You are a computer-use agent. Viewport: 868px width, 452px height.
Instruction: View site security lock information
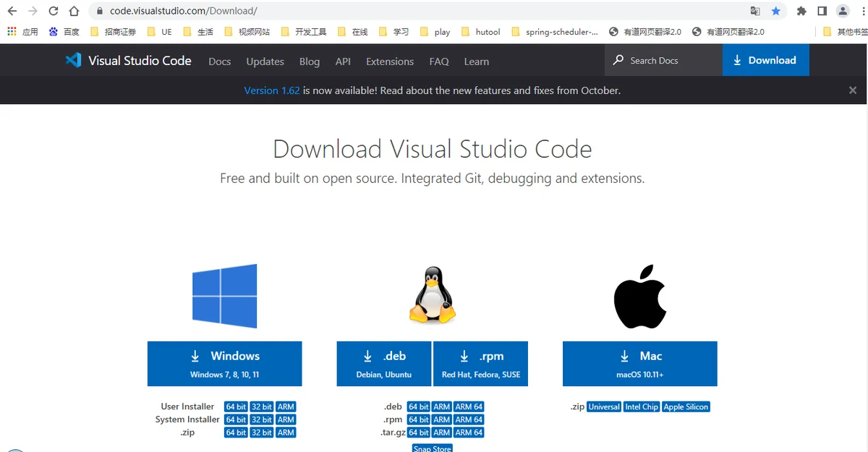(100, 12)
